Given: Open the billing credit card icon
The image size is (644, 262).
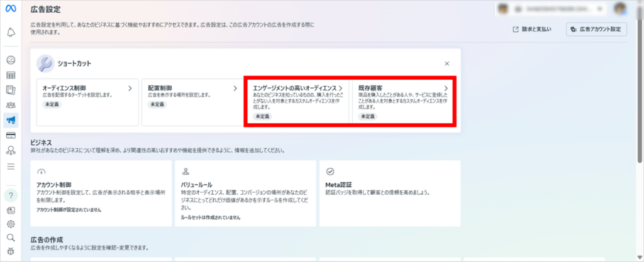Looking at the screenshot, I should point(11,135).
